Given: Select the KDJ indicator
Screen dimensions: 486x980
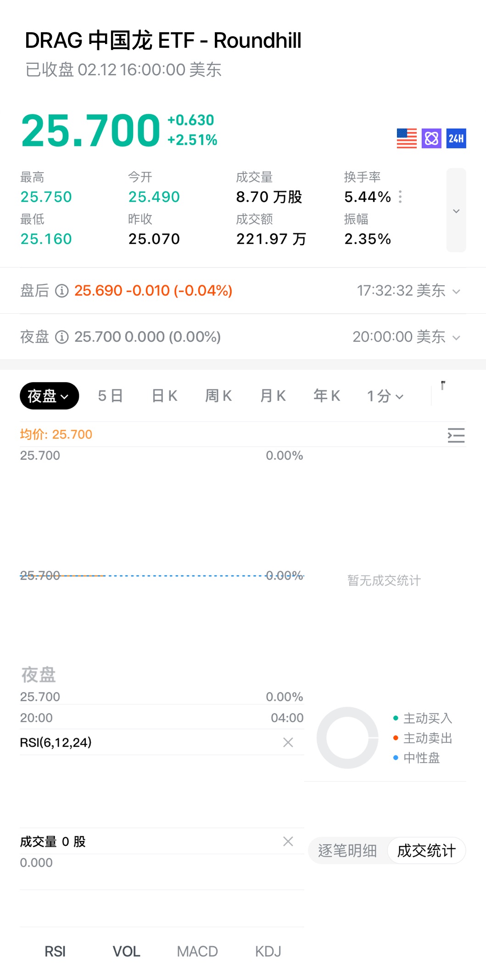Looking at the screenshot, I should click(268, 952).
